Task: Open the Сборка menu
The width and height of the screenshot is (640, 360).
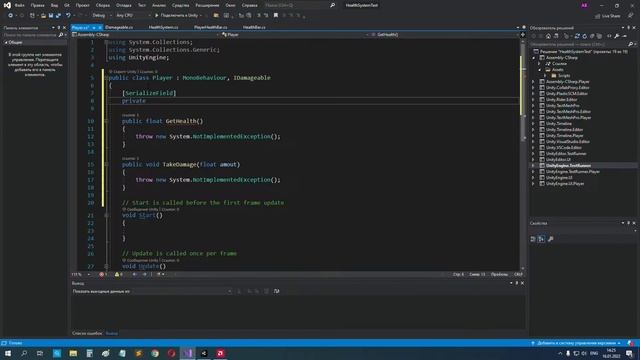Action: tap(103, 5)
